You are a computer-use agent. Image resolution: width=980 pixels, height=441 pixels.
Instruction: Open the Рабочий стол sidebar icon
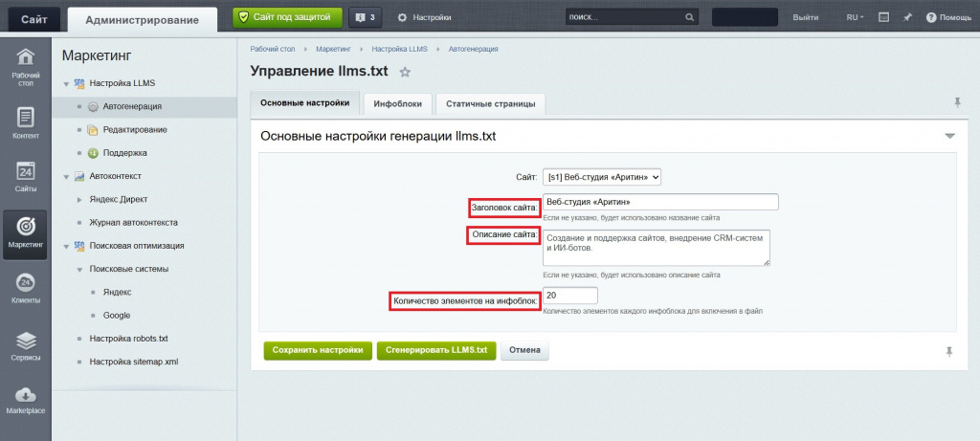click(25, 67)
